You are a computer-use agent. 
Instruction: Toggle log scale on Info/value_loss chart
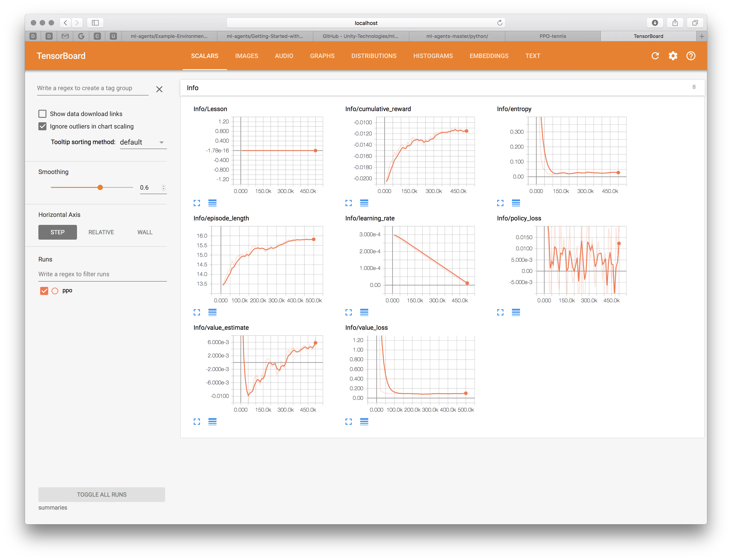pyautogui.click(x=364, y=422)
